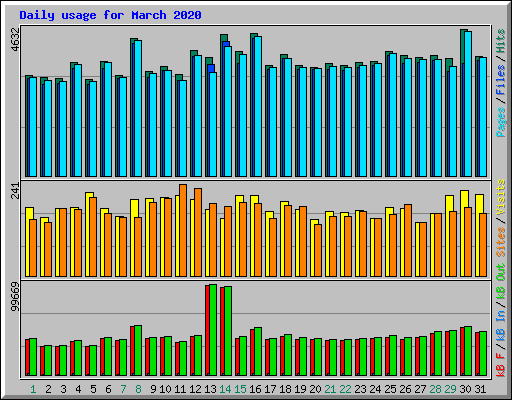Click day label 24 on the x-axis
This screenshot has width=512, height=400.
375,389
